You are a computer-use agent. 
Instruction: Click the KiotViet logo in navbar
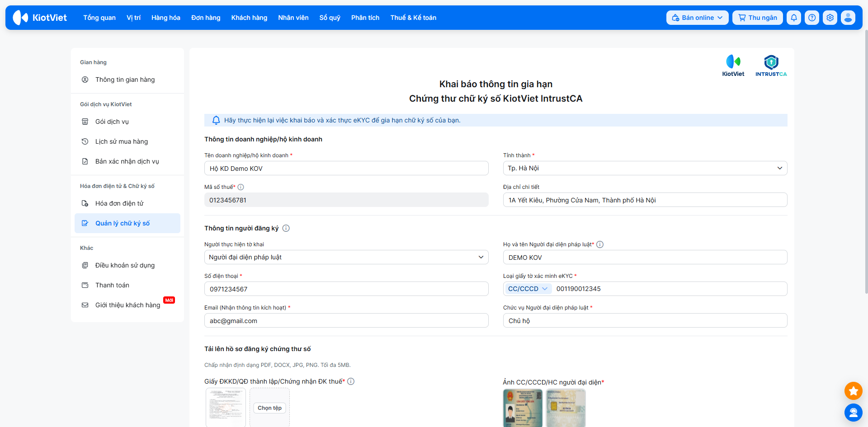coord(40,18)
